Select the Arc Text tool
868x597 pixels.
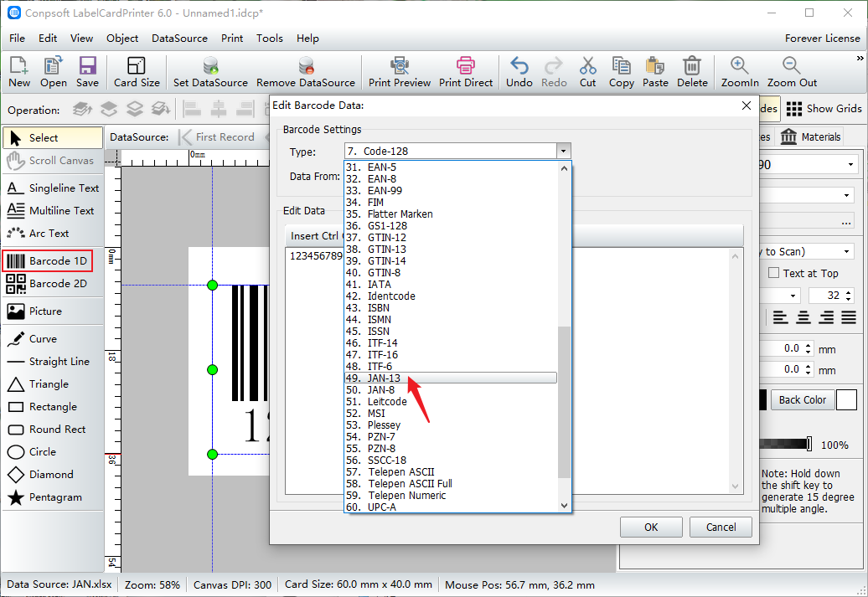pyautogui.click(x=53, y=234)
